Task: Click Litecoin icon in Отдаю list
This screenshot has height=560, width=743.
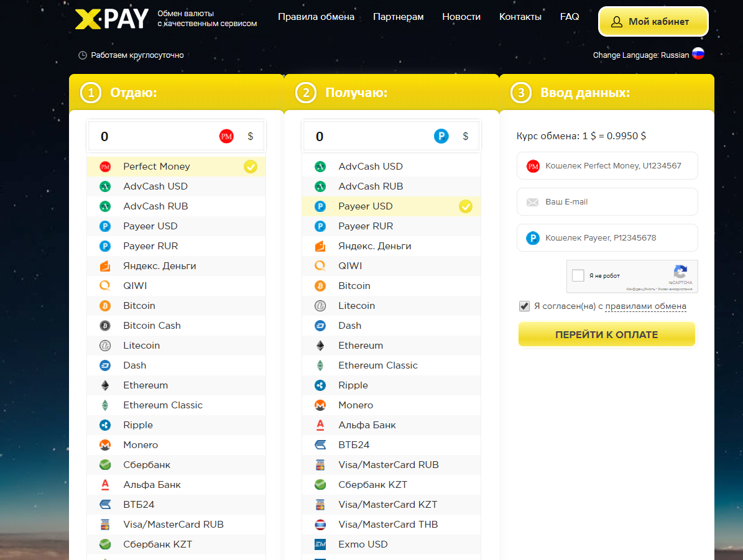Action: pyautogui.click(x=105, y=346)
